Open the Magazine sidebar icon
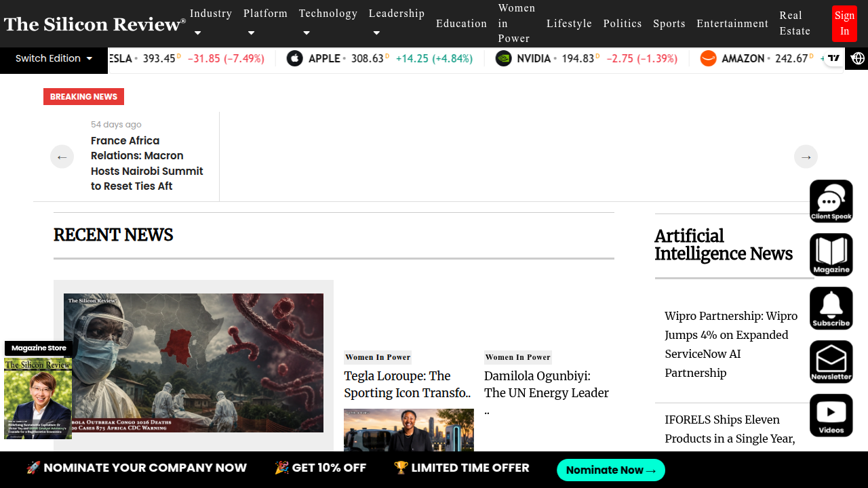The height and width of the screenshot is (488, 868). 831,255
